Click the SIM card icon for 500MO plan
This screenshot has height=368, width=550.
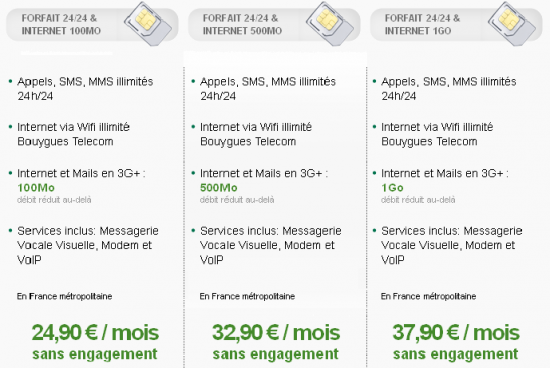[x=330, y=24]
